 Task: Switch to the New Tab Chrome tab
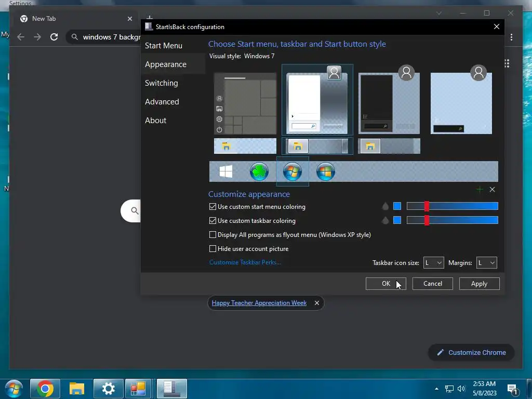[75, 19]
